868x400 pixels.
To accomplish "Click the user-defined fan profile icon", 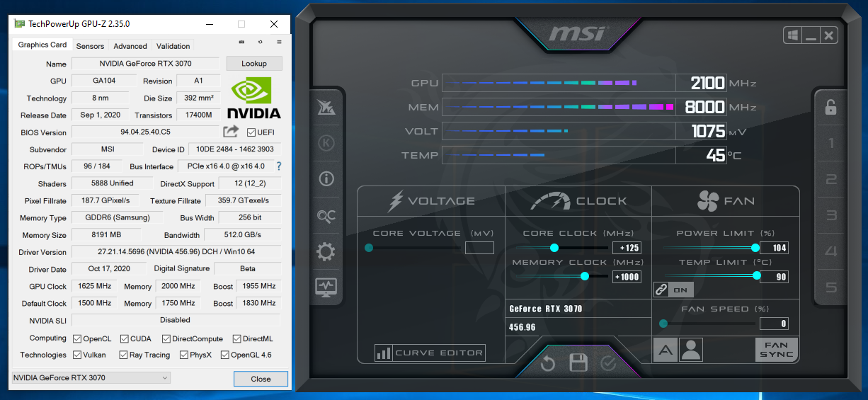I will click(x=690, y=350).
